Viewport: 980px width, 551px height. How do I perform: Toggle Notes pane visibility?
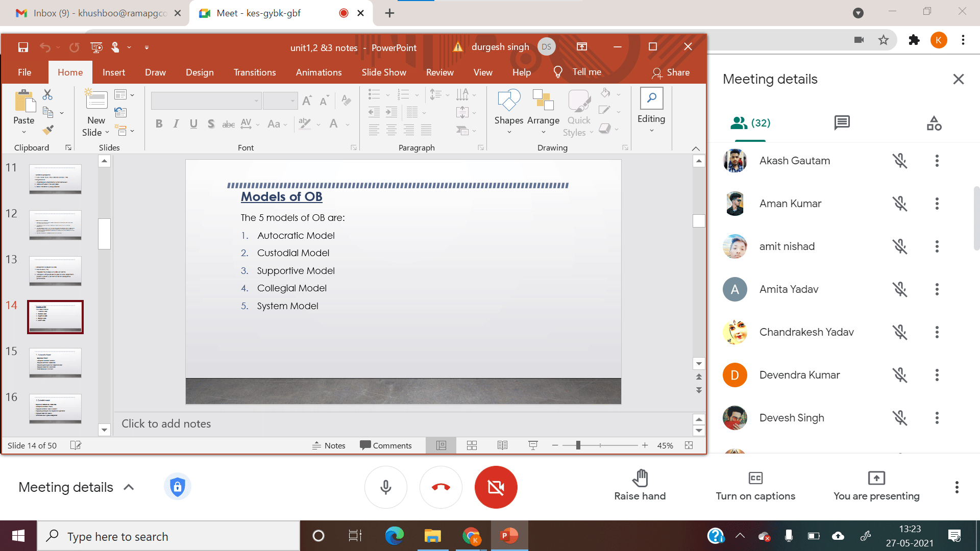click(x=329, y=445)
